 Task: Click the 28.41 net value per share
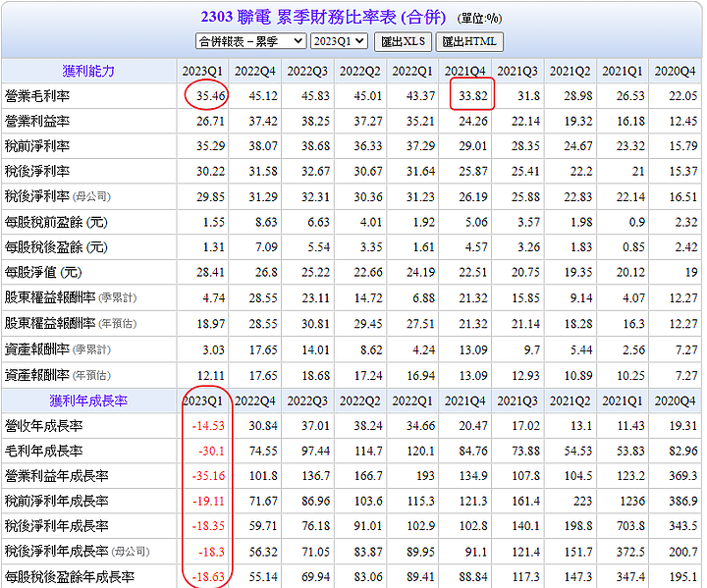(210, 272)
